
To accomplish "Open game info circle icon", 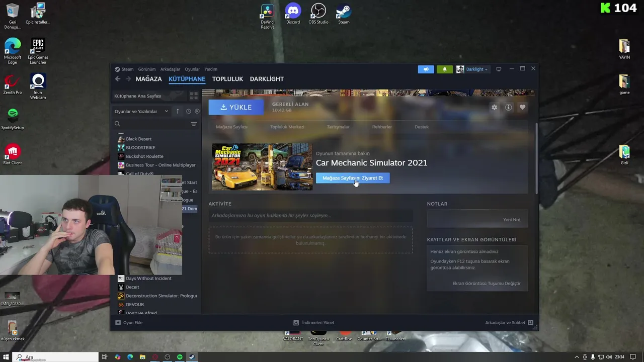I will click(x=508, y=107).
